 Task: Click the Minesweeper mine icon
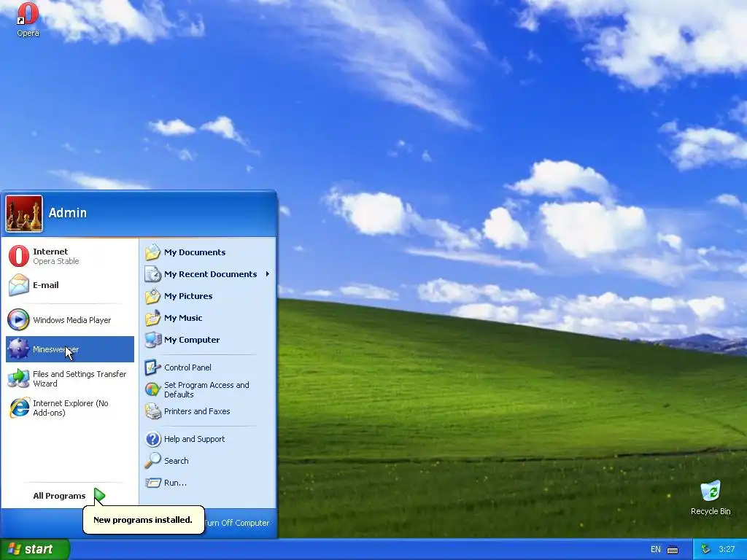[18, 349]
